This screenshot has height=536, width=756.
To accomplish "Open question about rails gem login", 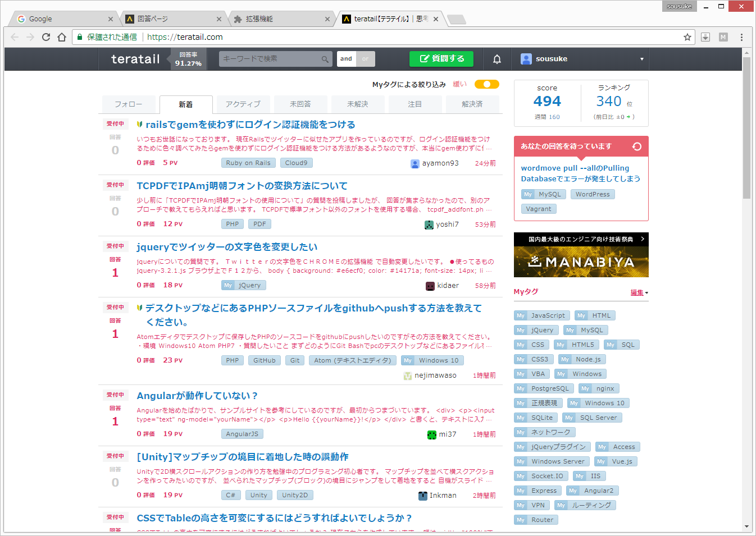I will pyautogui.click(x=251, y=125).
